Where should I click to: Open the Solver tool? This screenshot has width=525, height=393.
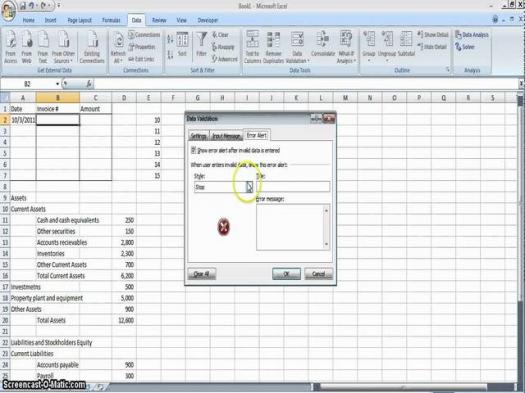pyautogui.click(x=465, y=47)
